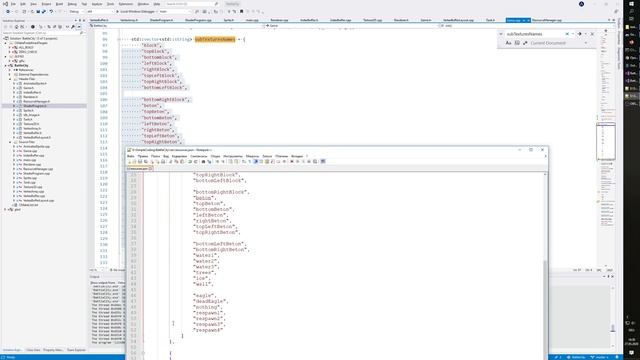The width and height of the screenshot is (640, 360).
Task: Click Cut icon in Notepad++ toolbar
Action: point(171,162)
